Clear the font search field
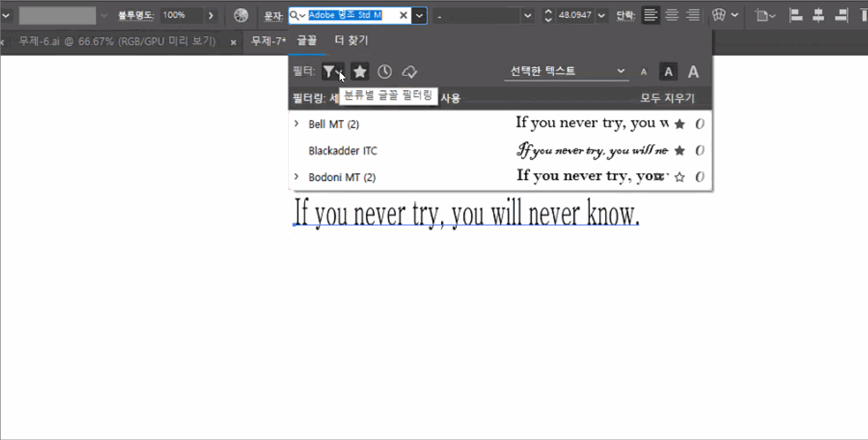 [404, 15]
